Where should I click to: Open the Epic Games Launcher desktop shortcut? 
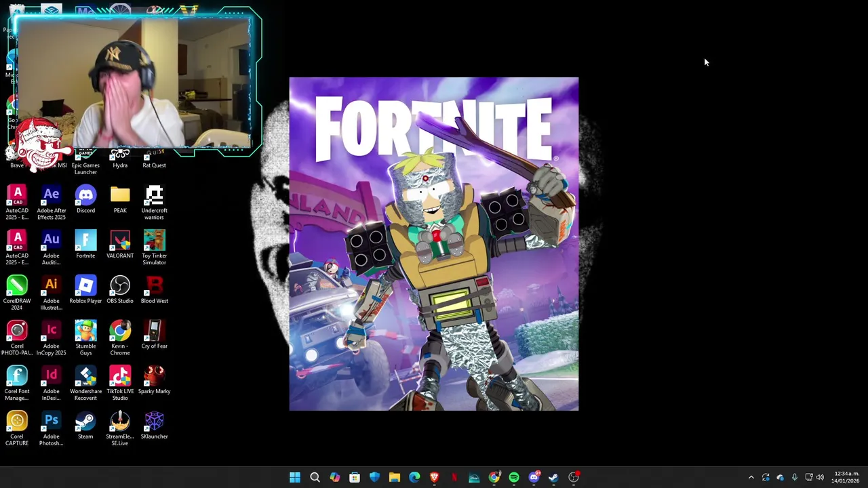coord(85,160)
